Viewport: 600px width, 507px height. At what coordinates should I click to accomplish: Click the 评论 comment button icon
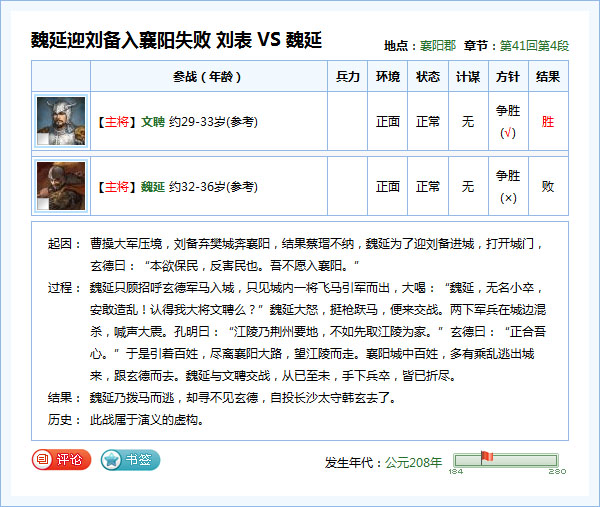(43, 460)
